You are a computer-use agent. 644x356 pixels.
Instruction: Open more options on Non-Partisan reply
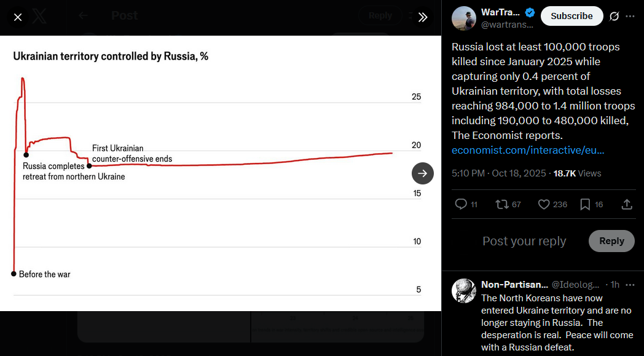pyautogui.click(x=630, y=285)
